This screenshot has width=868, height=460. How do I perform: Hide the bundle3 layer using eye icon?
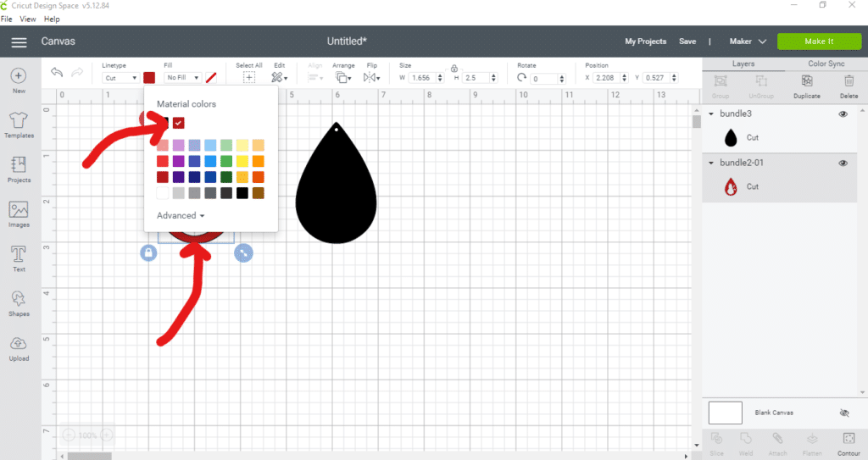tap(843, 114)
